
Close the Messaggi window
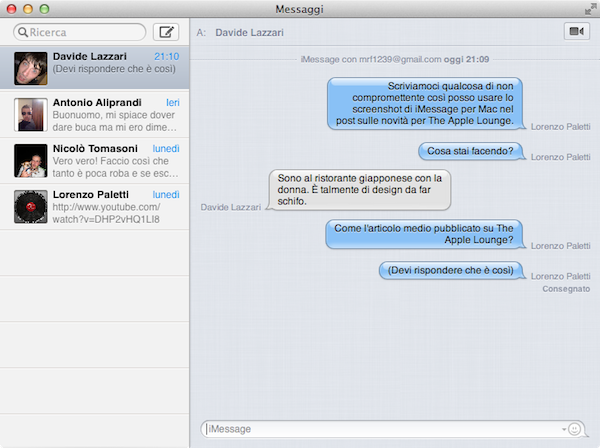(12, 9)
